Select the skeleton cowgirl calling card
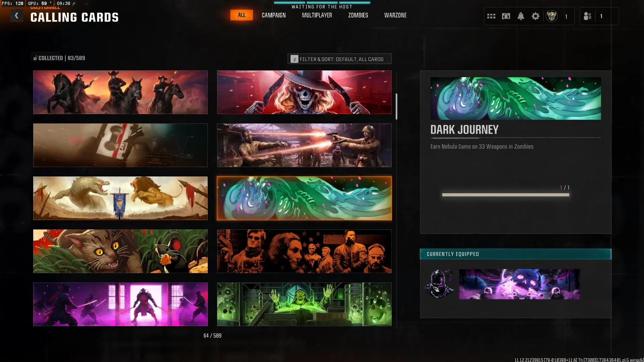This screenshot has height=362, width=644. pyautogui.click(x=304, y=92)
